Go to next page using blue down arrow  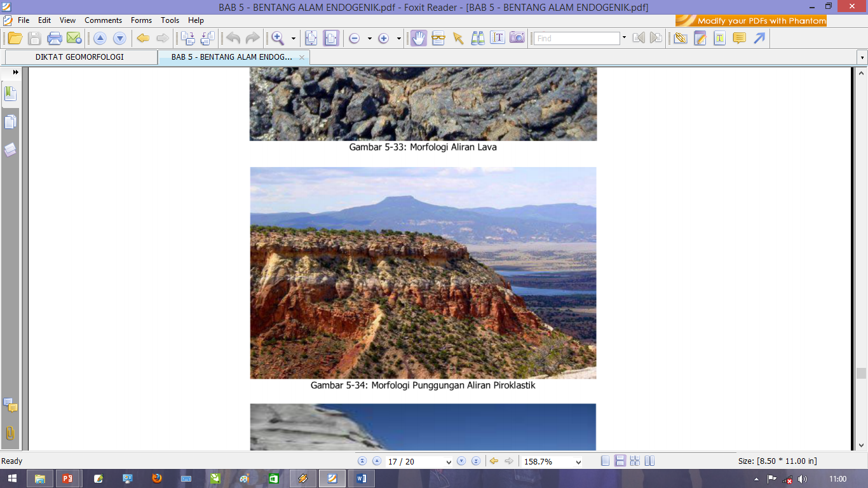tap(119, 38)
